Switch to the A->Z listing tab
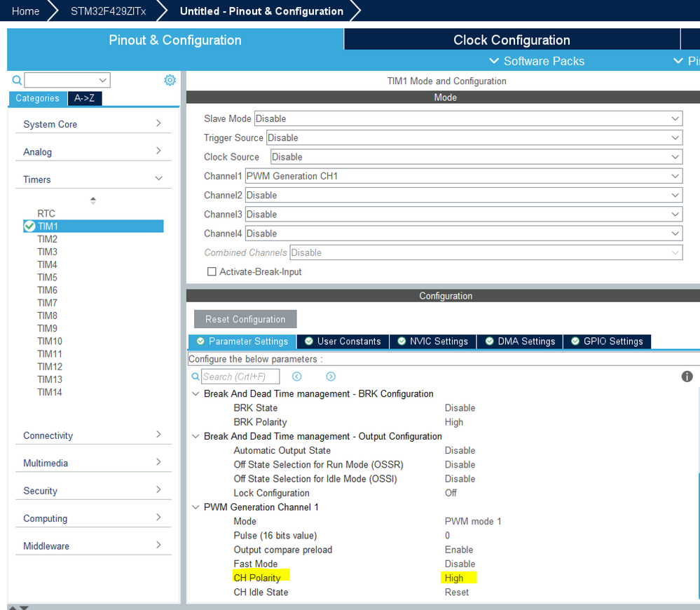 tap(84, 98)
